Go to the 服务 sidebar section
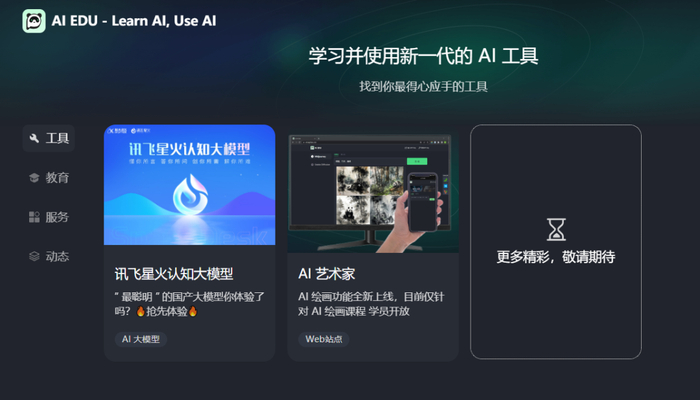This screenshot has height=400, width=700. point(48,217)
